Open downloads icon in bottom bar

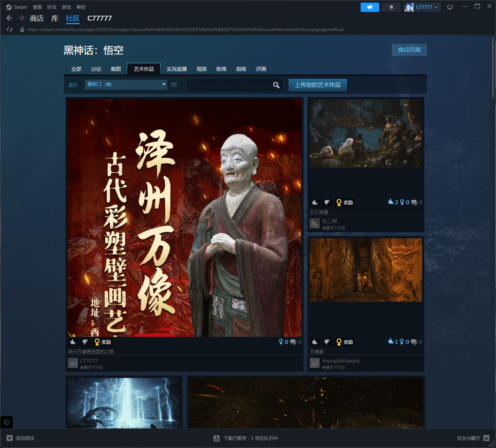pos(217,438)
